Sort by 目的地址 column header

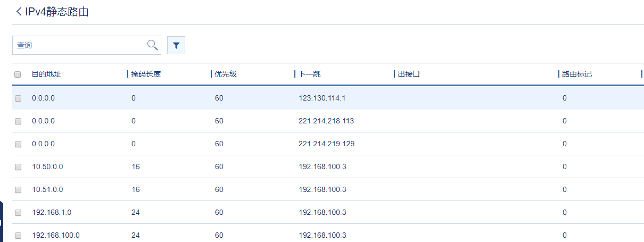point(47,74)
